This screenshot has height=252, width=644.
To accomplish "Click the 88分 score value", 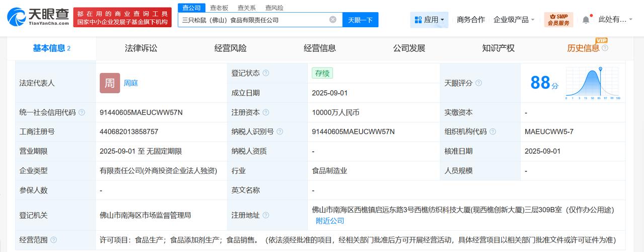I will (544, 82).
